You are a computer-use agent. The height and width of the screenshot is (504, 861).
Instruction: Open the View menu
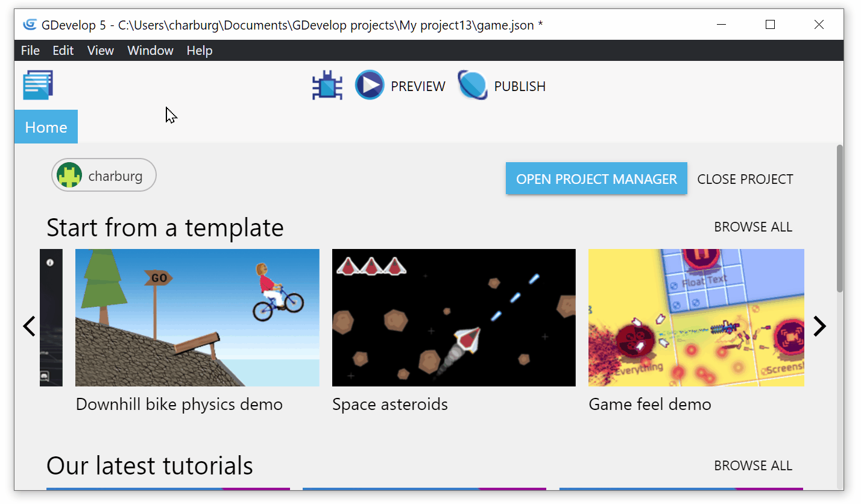click(100, 51)
